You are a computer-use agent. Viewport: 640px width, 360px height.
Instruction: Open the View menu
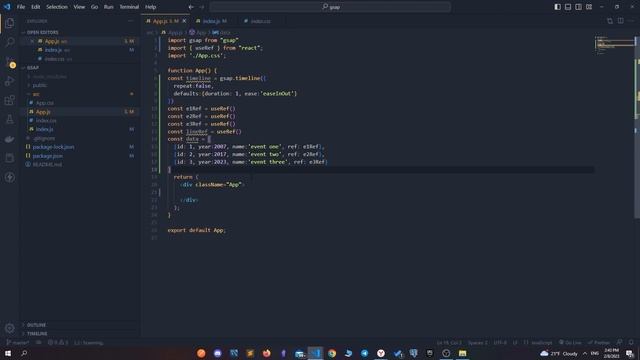pyautogui.click(x=79, y=7)
